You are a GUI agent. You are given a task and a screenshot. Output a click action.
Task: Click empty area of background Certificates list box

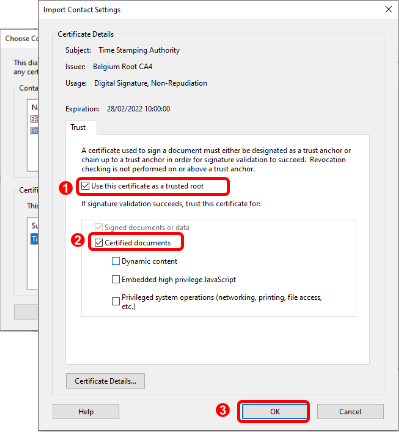(x=33, y=267)
